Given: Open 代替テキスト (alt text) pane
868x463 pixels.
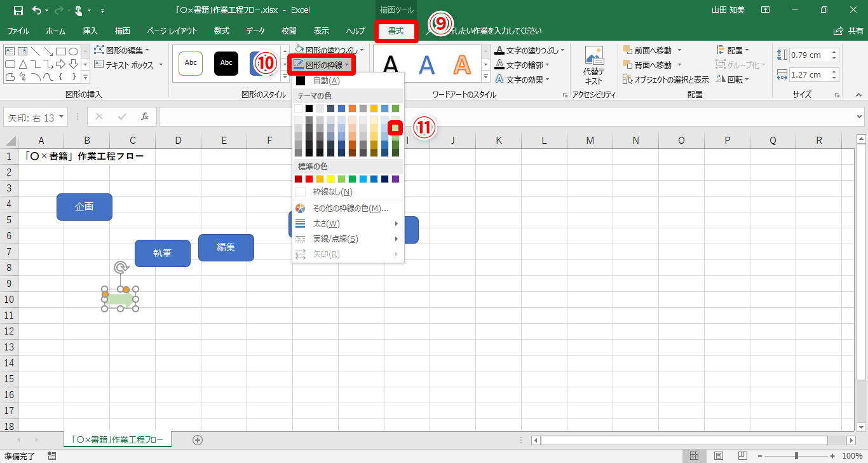Looking at the screenshot, I should [x=593, y=66].
